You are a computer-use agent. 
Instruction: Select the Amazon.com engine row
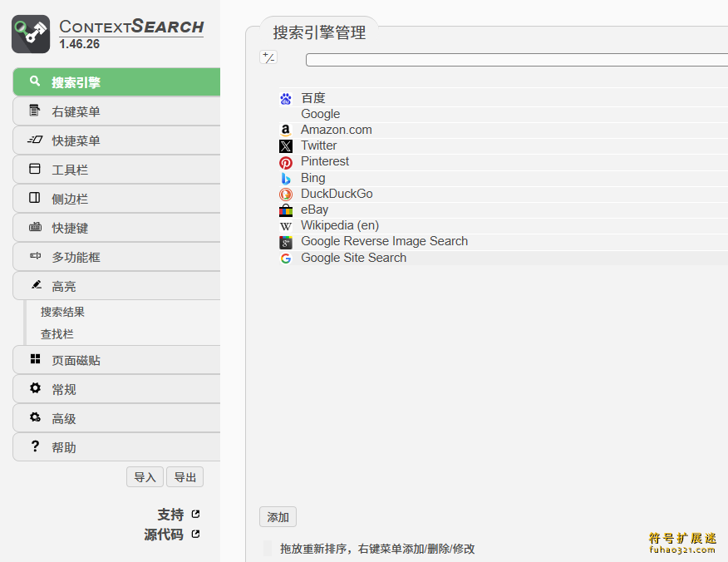click(504, 130)
